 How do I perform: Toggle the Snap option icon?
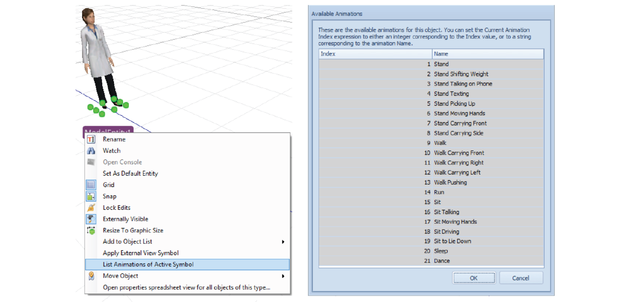coord(91,196)
